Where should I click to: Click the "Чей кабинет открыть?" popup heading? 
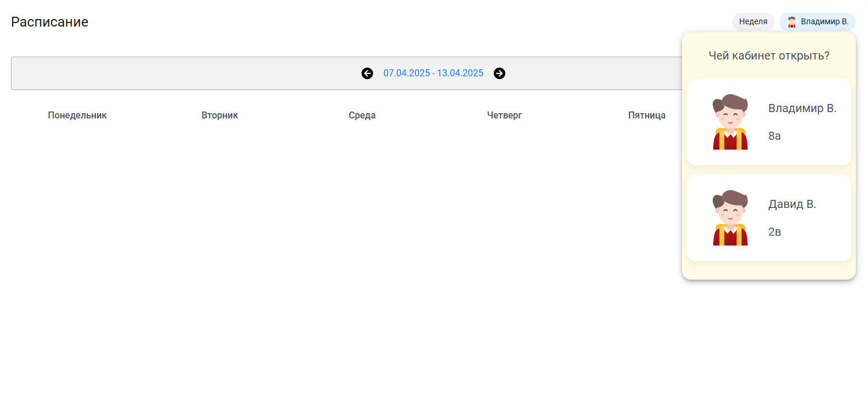tap(769, 56)
